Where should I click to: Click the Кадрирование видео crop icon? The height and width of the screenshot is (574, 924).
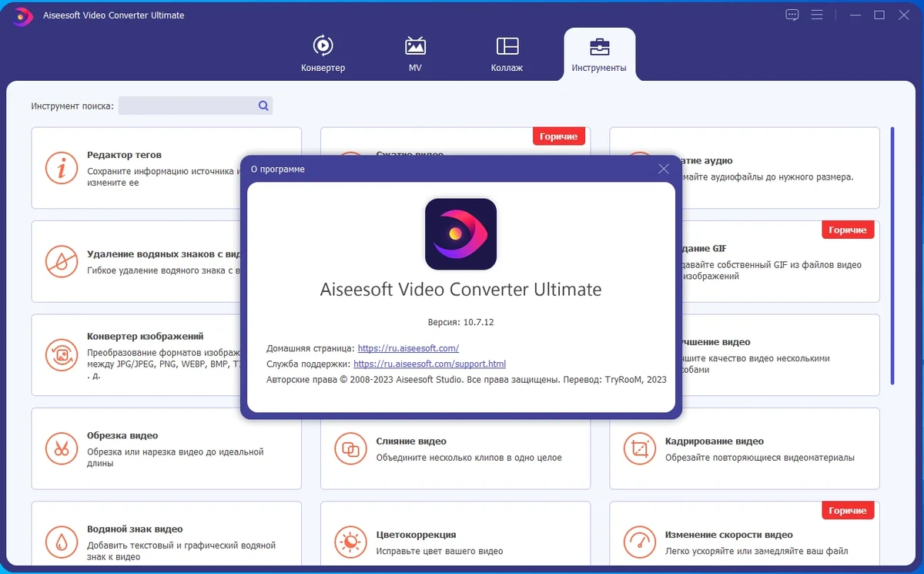click(x=639, y=448)
